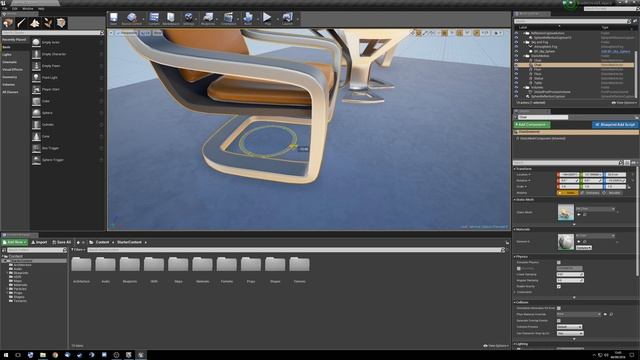Image resolution: width=640 pixels, height=360 pixels.
Task: Click the green Add Component button
Action: click(x=532, y=124)
